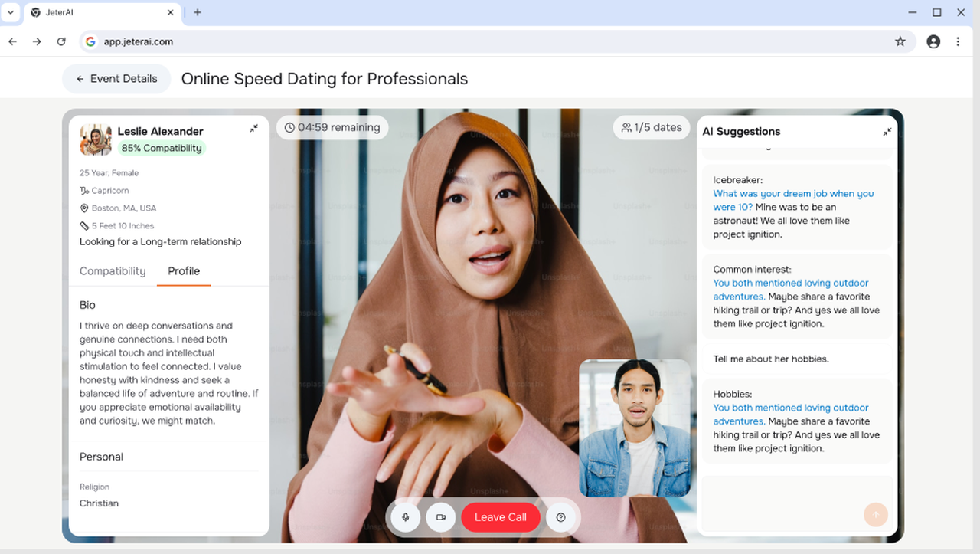Click the 85% Compatibility badge

(162, 149)
